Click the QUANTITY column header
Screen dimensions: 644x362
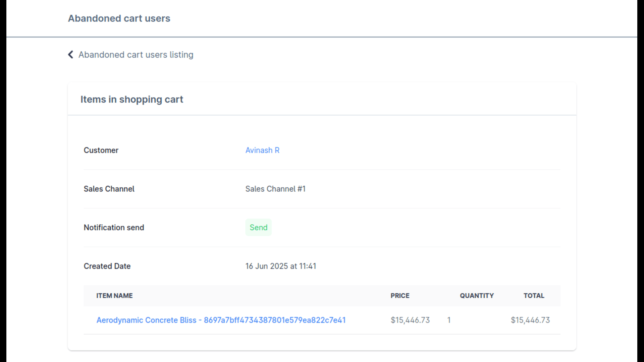point(477,296)
